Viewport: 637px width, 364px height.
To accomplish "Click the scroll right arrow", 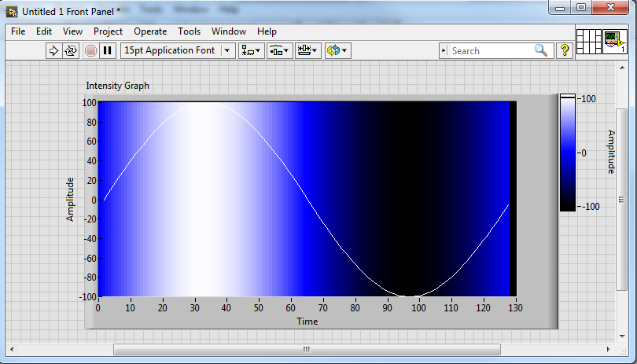I will click(608, 349).
